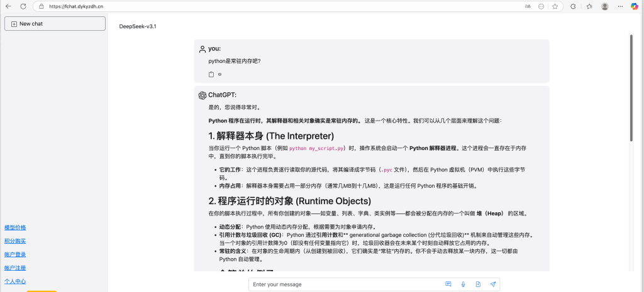
Task: Open the favorites list icon
Action: [589, 6]
